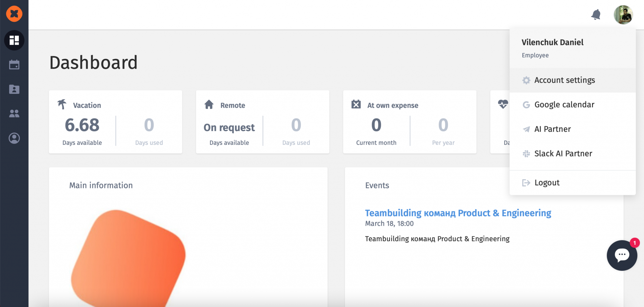Click the Employee role label

coord(535,55)
